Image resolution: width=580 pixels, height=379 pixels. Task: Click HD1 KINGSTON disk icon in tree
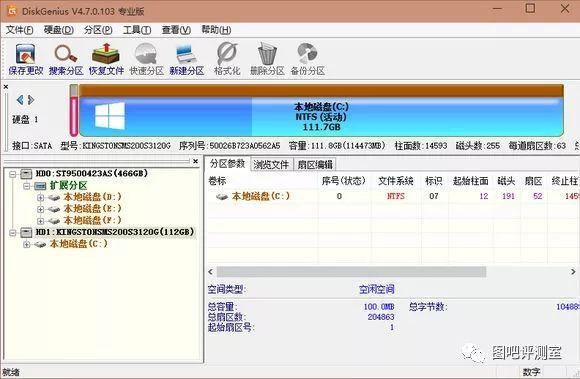coord(26,232)
